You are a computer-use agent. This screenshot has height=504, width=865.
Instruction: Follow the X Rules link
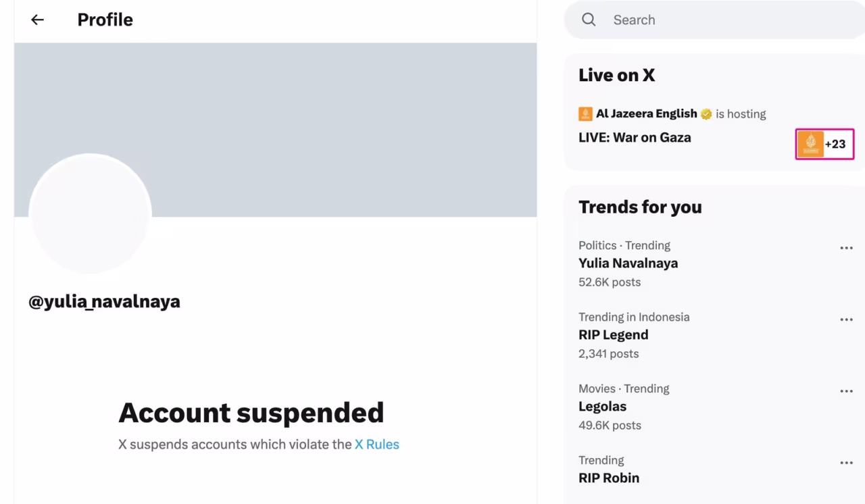[376, 445]
